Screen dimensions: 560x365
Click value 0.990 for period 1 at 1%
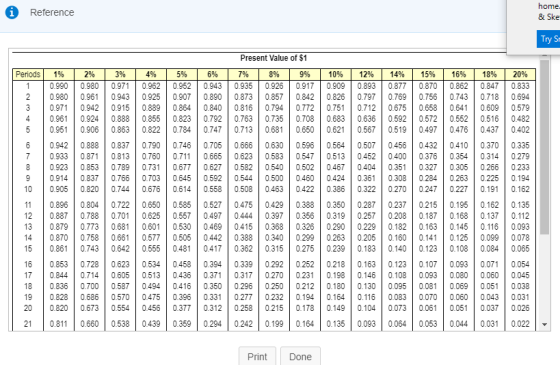pyautogui.click(x=59, y=86)
